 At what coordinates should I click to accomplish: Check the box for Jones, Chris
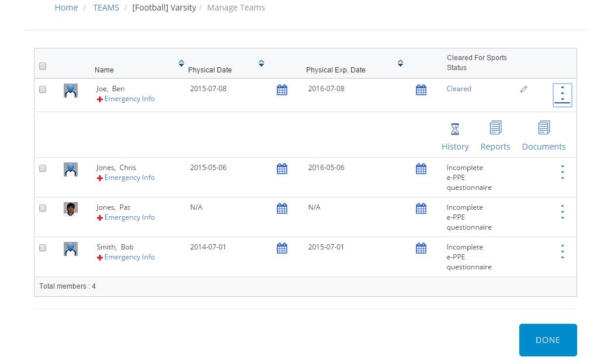pyautogui.click(x=43, y=168)
